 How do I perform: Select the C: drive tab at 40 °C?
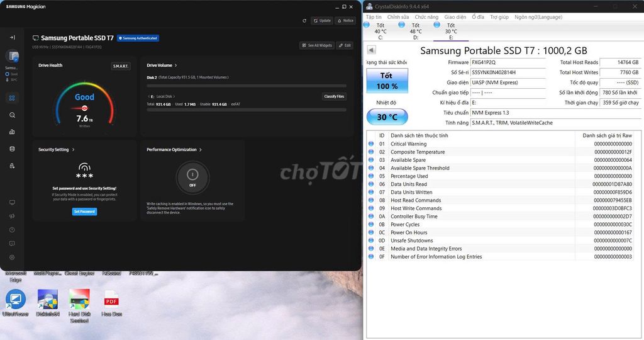(380, 31)
